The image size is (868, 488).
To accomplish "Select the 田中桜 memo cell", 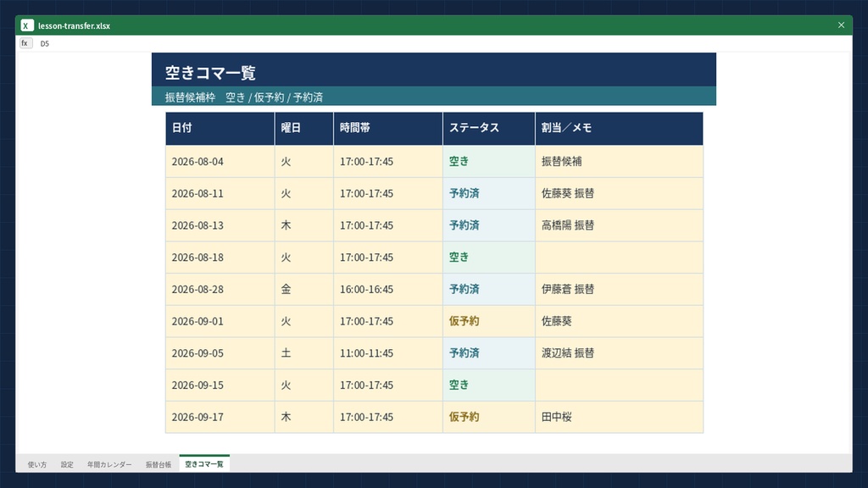I will tap(620, 417).
